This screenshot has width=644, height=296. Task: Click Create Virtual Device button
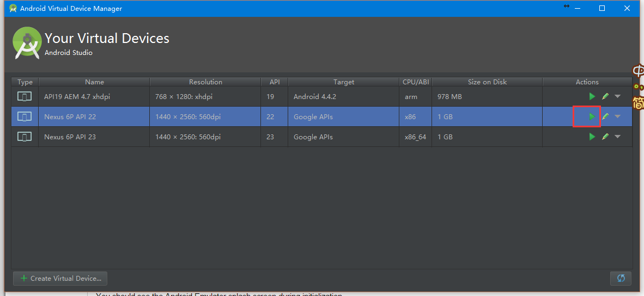[60, 278]
